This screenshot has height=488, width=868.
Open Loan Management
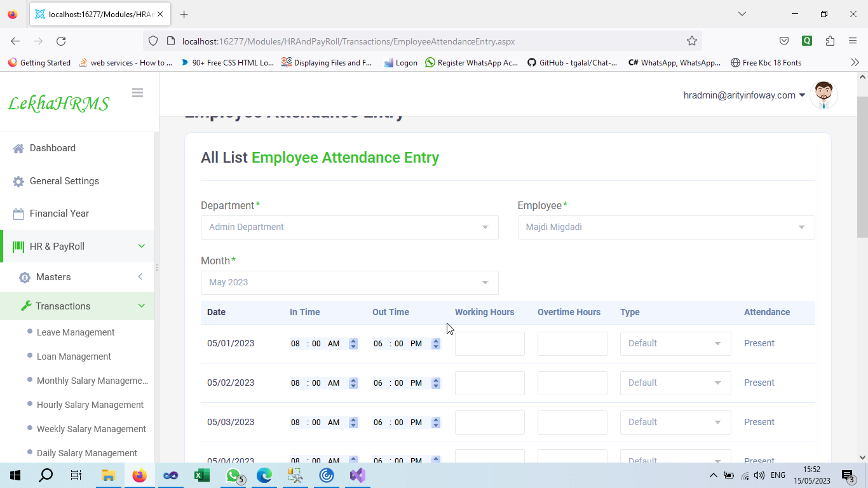74,356
